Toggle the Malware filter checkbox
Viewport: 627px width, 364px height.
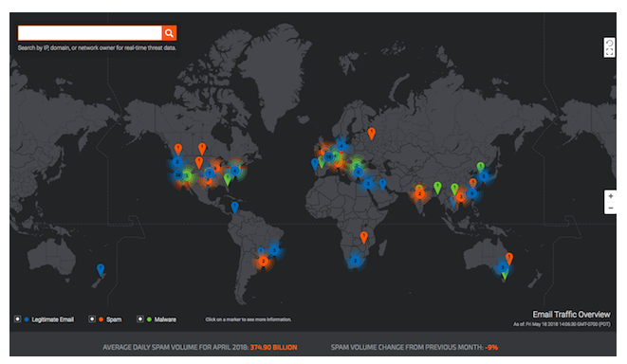click(140, 318)
